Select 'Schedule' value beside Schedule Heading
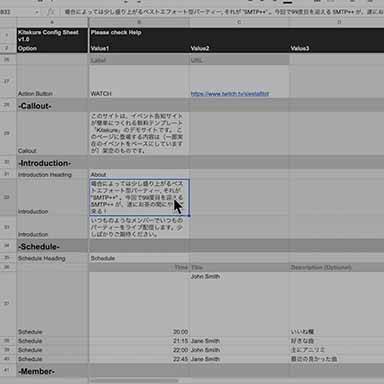The image size is (384, 384). (x=139, y=258)
